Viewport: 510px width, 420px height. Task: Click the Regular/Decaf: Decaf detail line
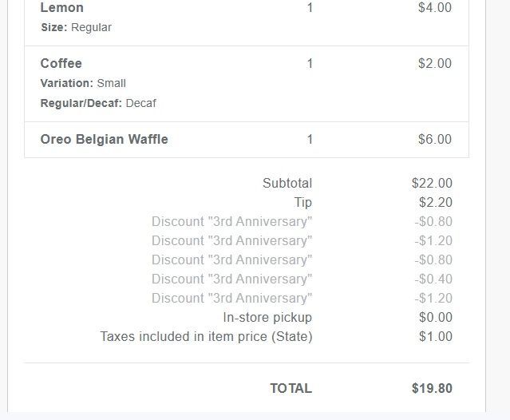(98, 103)
